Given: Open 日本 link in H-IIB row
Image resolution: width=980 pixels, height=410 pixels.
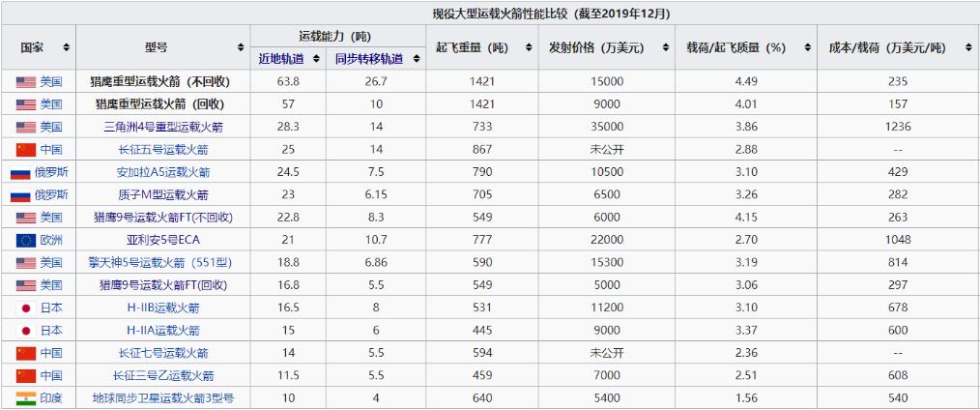Looking at the screenshot, I should coord(51,307).
